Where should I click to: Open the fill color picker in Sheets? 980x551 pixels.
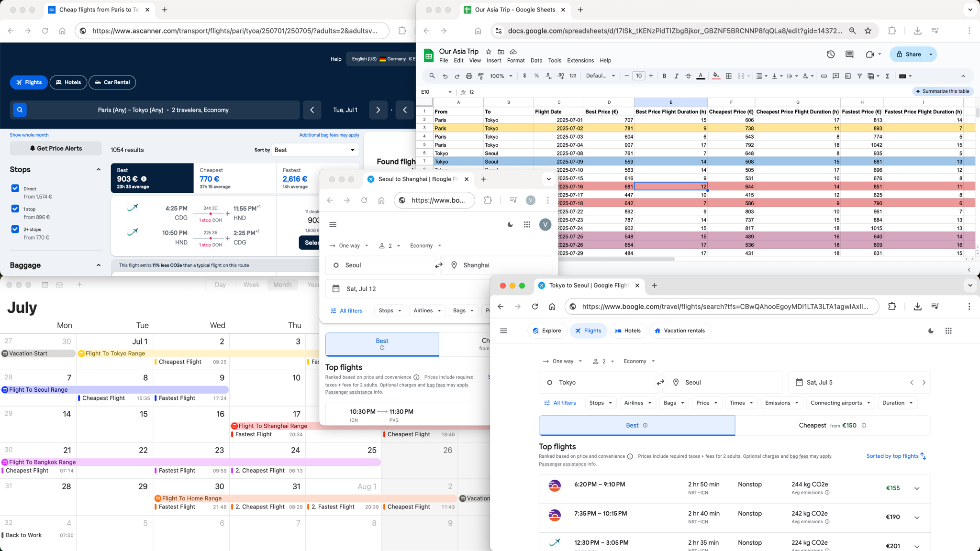pos(716,76)
